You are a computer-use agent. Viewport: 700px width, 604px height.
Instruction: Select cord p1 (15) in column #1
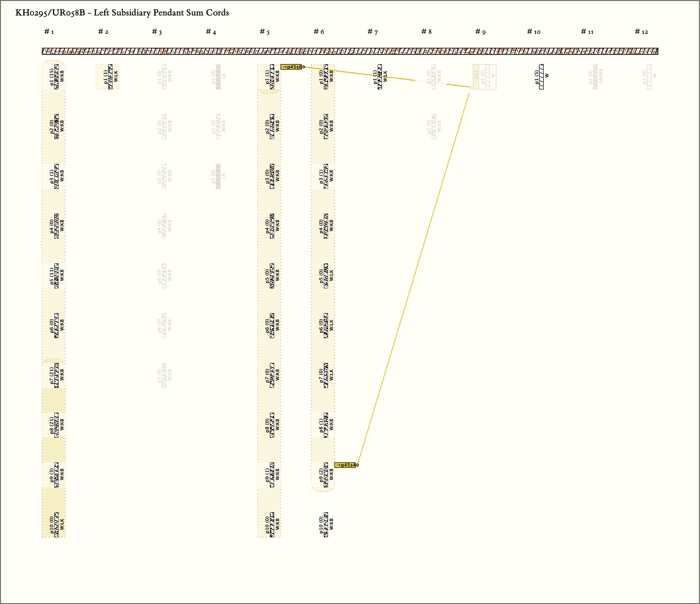coord(56,77)
